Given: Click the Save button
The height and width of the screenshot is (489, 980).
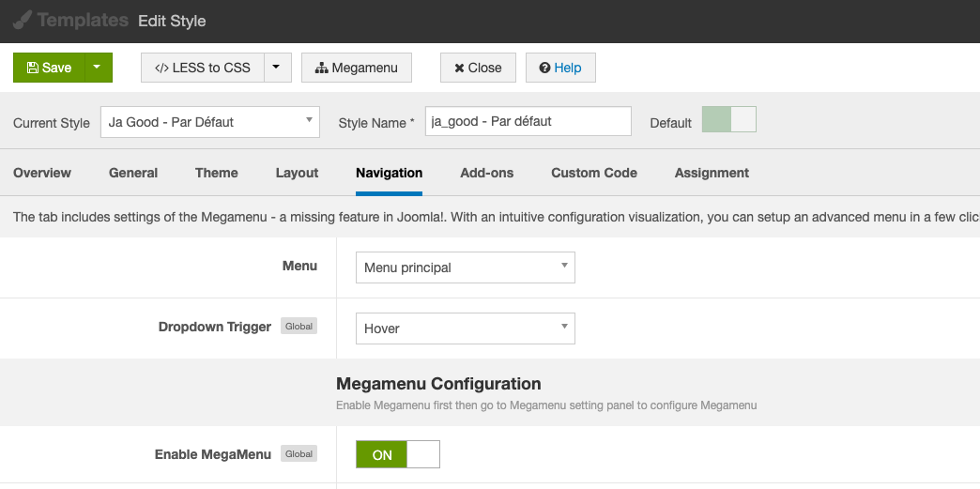Looking at the screenshot, I should 49,68.
